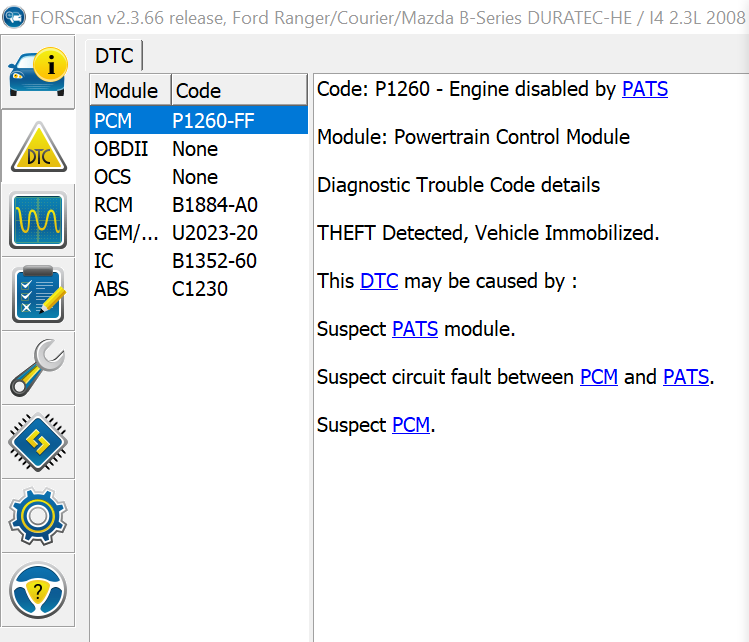The height and width of the screenshot is (642, 749).
Task: Click the Module column header
Action: pos(130,90)
